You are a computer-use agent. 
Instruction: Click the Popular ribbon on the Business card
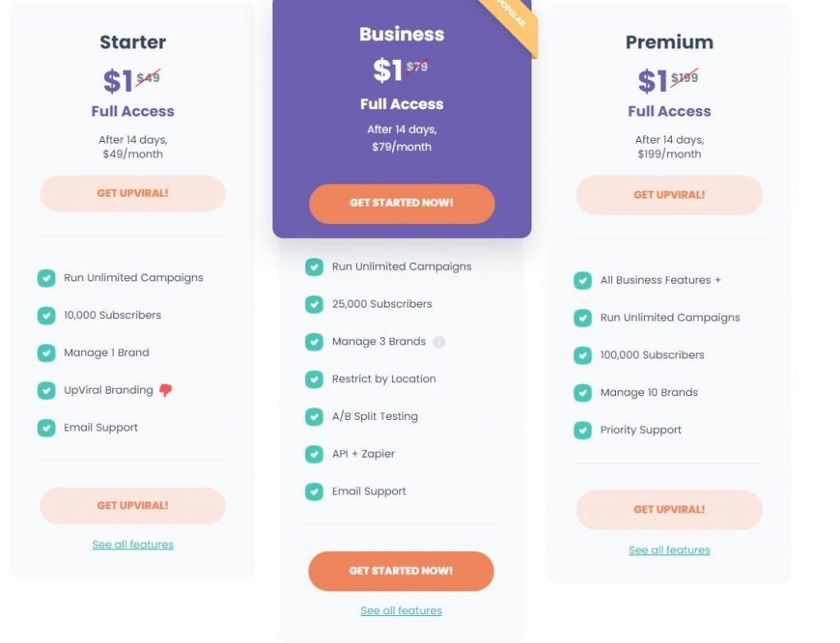(512, 22)
